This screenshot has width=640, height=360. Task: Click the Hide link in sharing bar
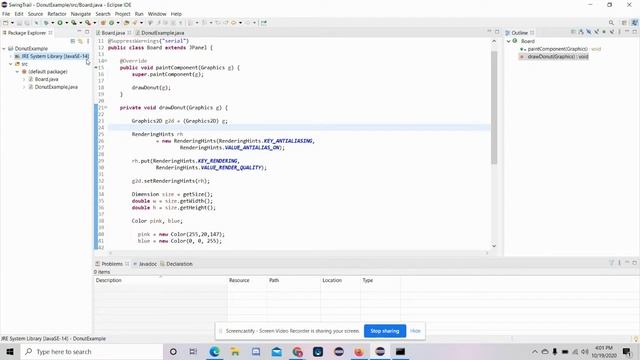[x=415, y=331]
